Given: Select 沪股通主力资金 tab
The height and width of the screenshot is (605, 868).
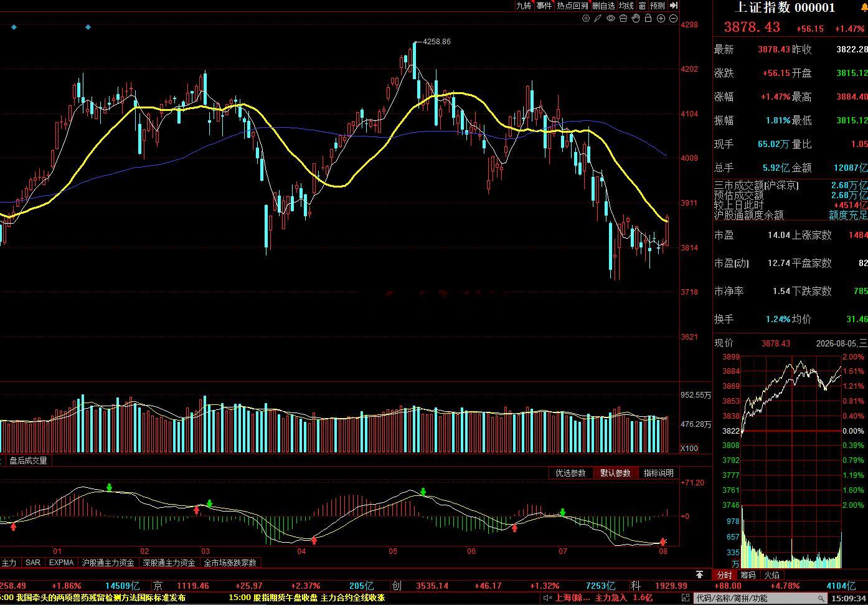Looking at the screenshot, I should [108, 563].
